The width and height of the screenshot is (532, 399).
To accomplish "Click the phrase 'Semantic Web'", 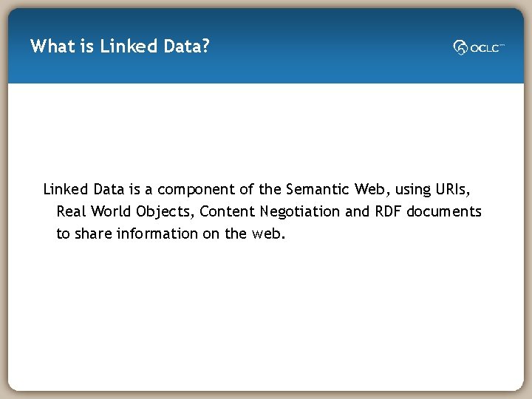I will click(x=326, y=189).
